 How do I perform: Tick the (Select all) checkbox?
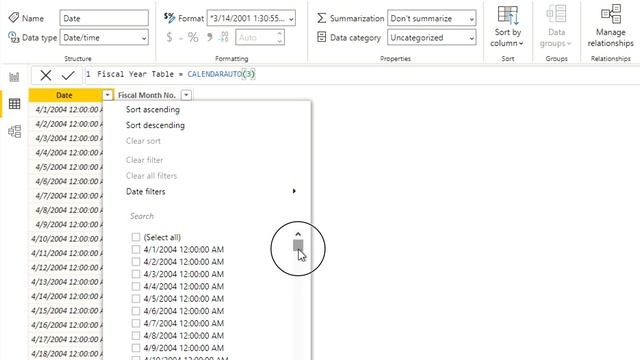(136, 237)
